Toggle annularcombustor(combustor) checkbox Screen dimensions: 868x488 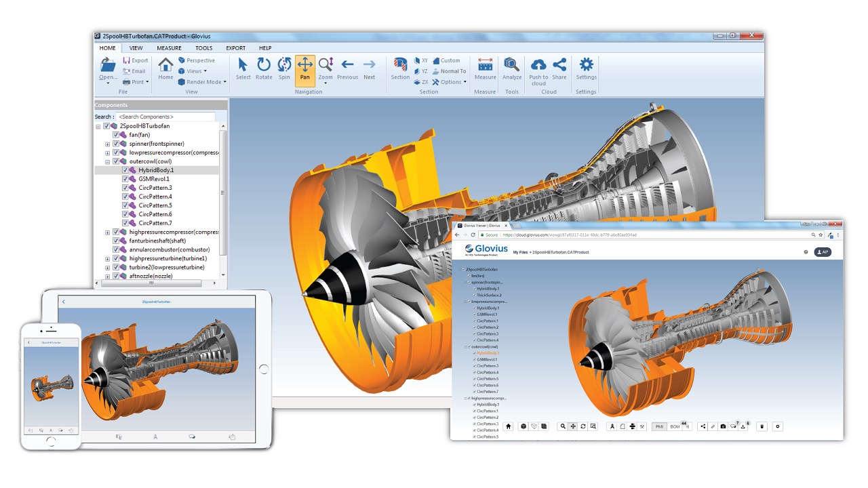116,249
